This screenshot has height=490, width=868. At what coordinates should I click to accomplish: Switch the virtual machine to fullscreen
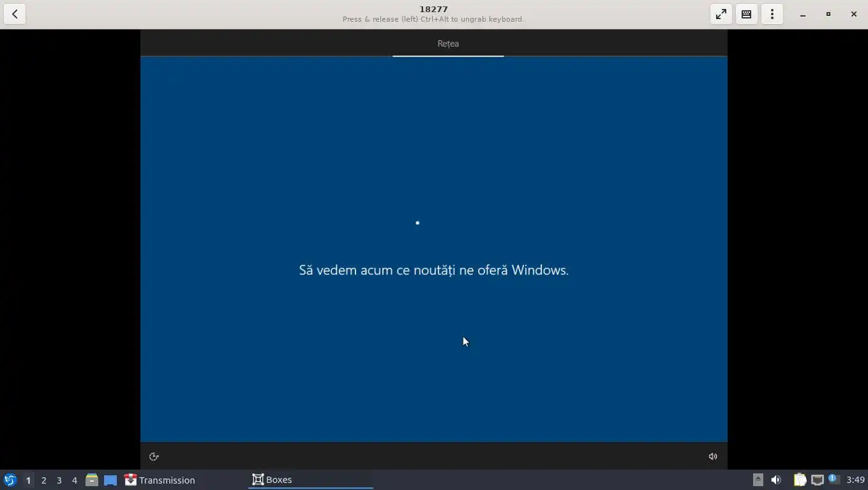pyautogui.click(x=721, y=14)
